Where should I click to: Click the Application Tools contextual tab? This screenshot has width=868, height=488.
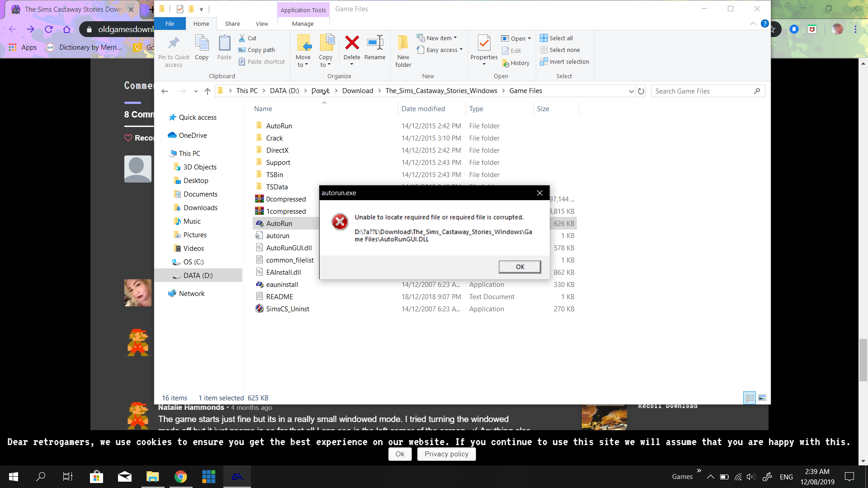303,10
